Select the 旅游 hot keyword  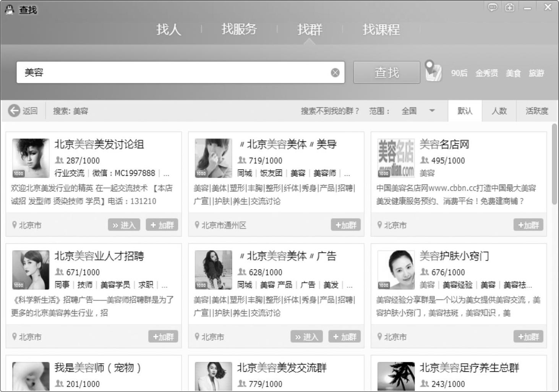pyautogui.click(x=536, y=73)
